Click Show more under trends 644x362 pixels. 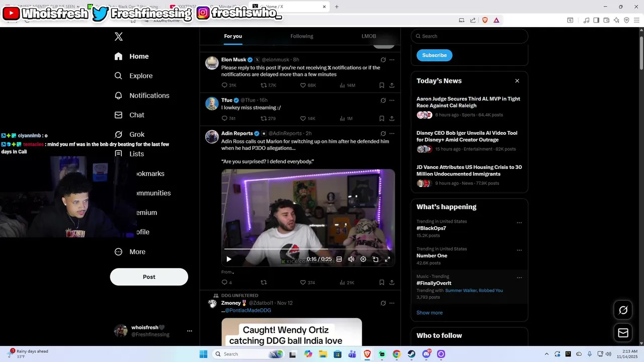click(430, 313)
